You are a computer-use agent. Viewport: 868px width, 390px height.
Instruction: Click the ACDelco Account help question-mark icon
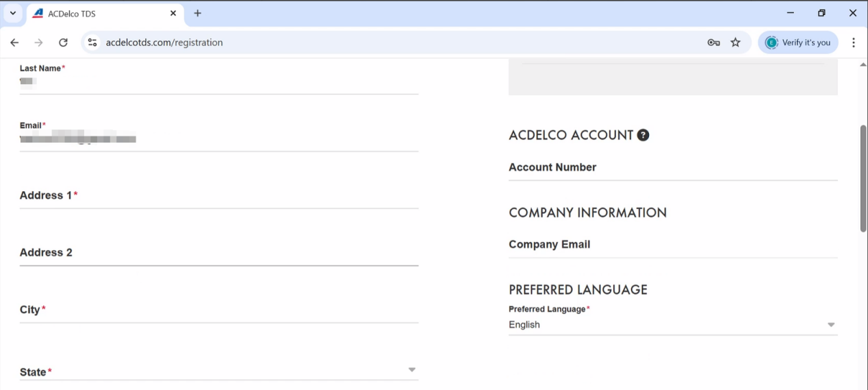(x=643, y=135)
